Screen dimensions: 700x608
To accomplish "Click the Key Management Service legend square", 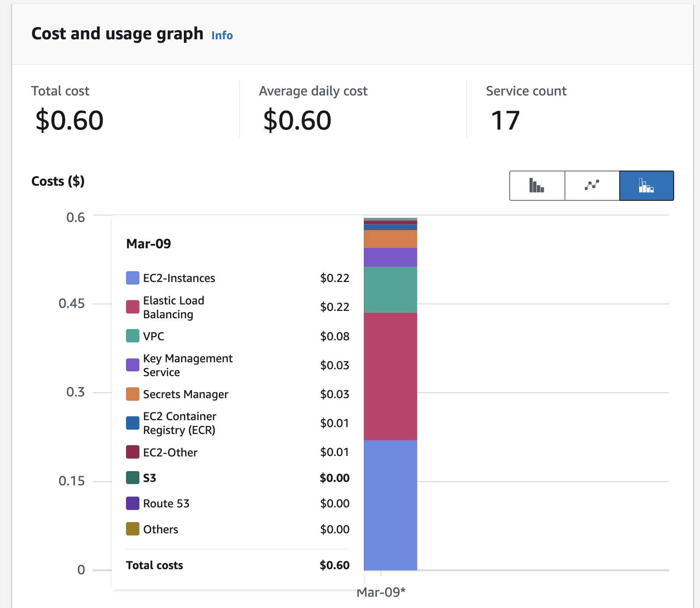I will tap(132, 365).
